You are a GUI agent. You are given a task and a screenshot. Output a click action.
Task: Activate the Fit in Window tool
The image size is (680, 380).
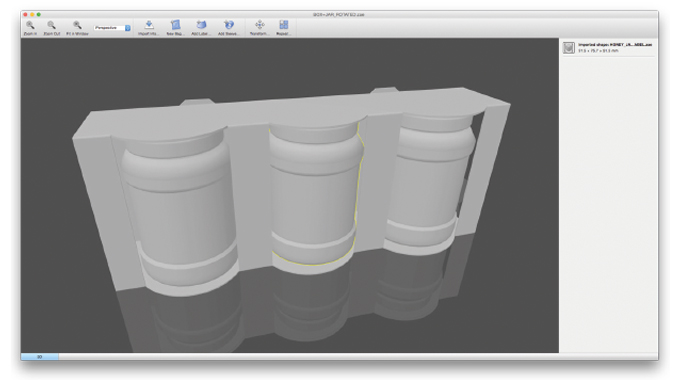(x=77, y=27)
